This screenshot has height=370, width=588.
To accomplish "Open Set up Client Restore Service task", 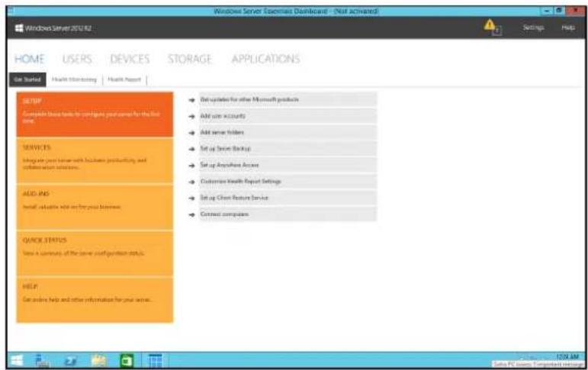I will click(x=288, y=198).
